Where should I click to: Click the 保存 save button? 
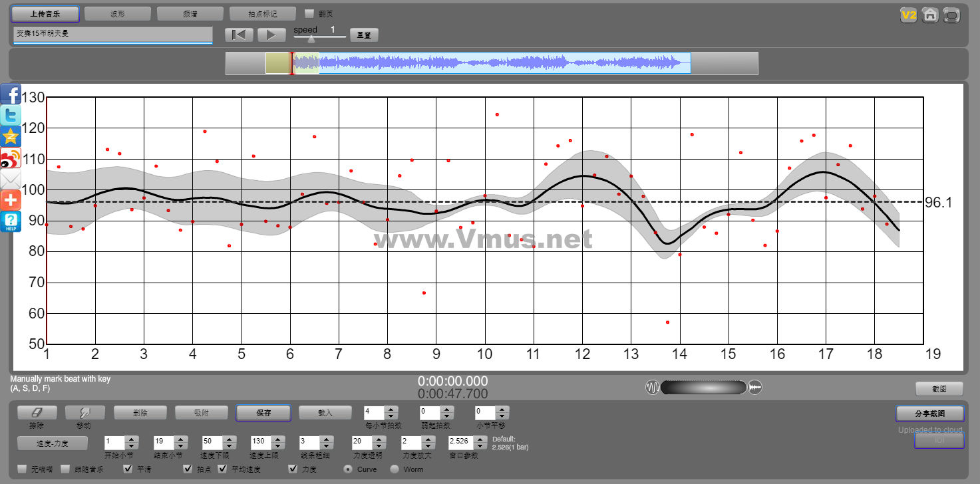263,413
